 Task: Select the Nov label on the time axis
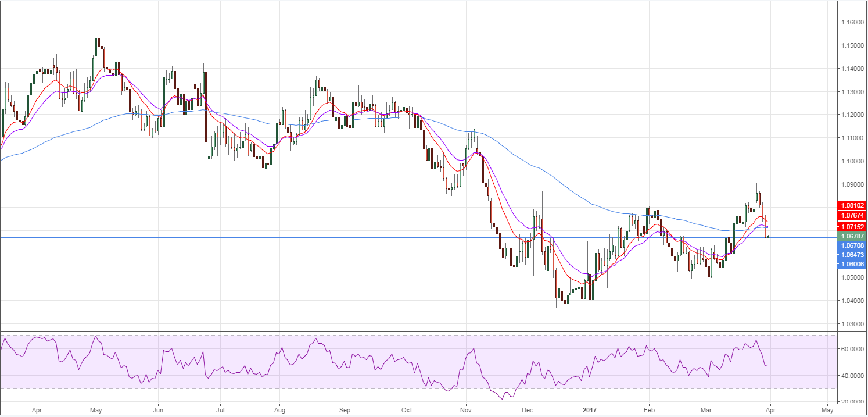[466, 409]
